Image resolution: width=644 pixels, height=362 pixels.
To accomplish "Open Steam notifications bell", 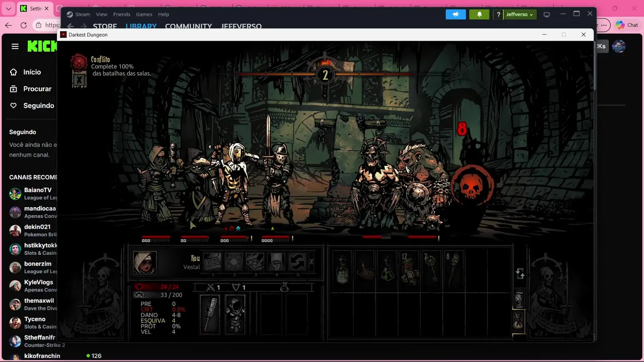I will coord(479,15).
